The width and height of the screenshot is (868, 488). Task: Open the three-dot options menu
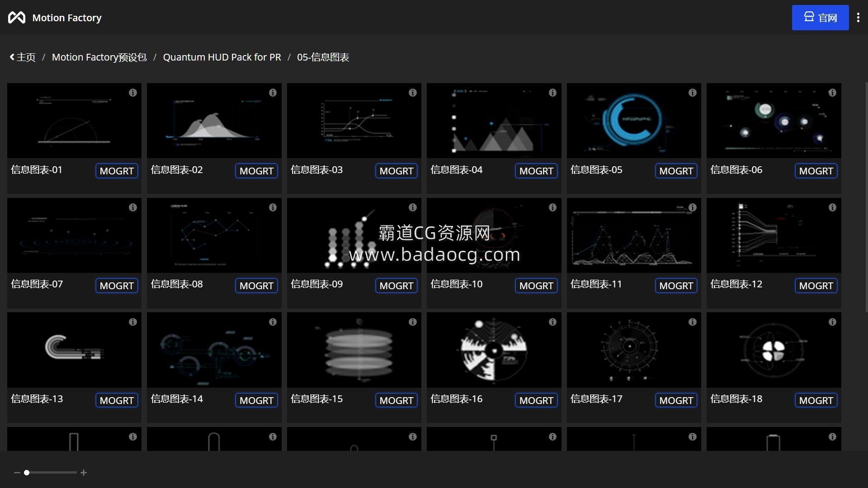click(858, 18)
